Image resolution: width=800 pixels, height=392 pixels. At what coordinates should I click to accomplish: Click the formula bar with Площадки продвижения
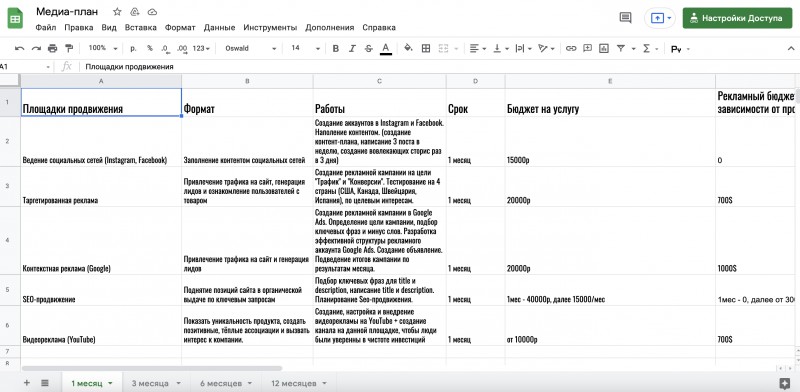tap(439, 67)
